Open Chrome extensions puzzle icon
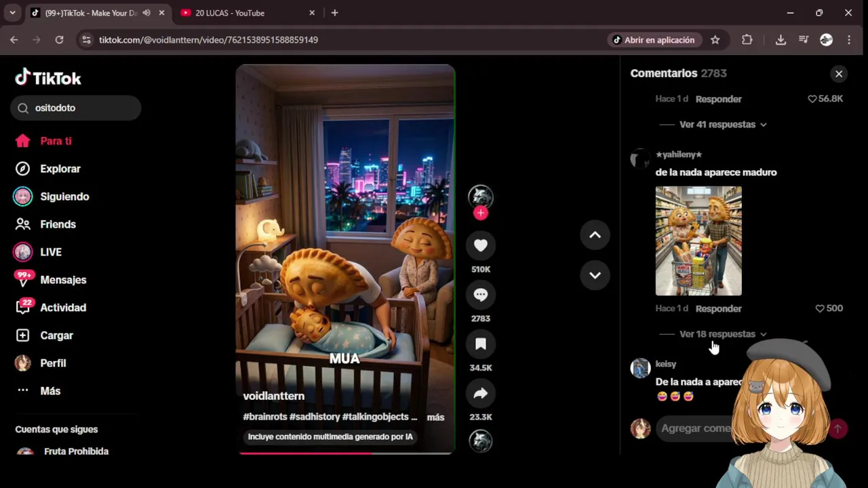This screenshot has width=868, height=488. [747, 40]
